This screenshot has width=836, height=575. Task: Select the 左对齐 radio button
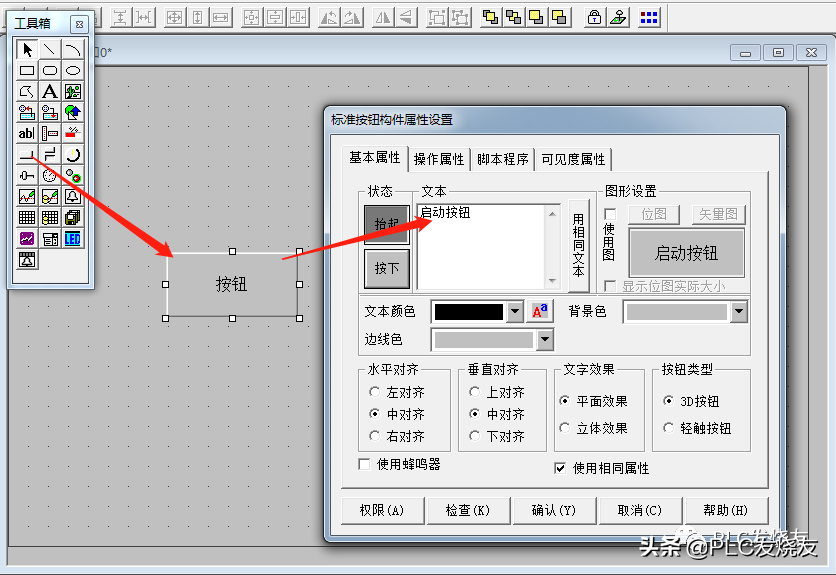[375, 393]
